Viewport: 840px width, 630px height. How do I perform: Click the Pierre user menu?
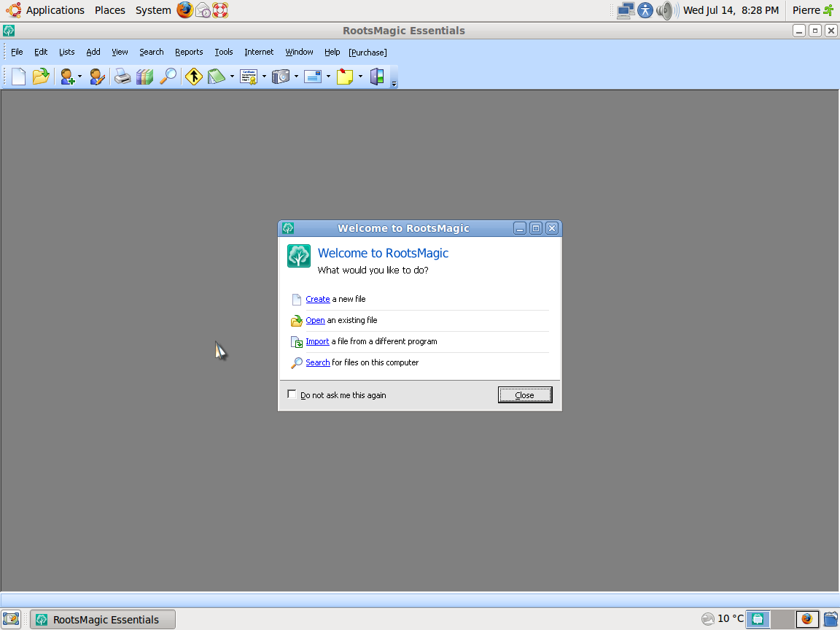tap(806, 10)
